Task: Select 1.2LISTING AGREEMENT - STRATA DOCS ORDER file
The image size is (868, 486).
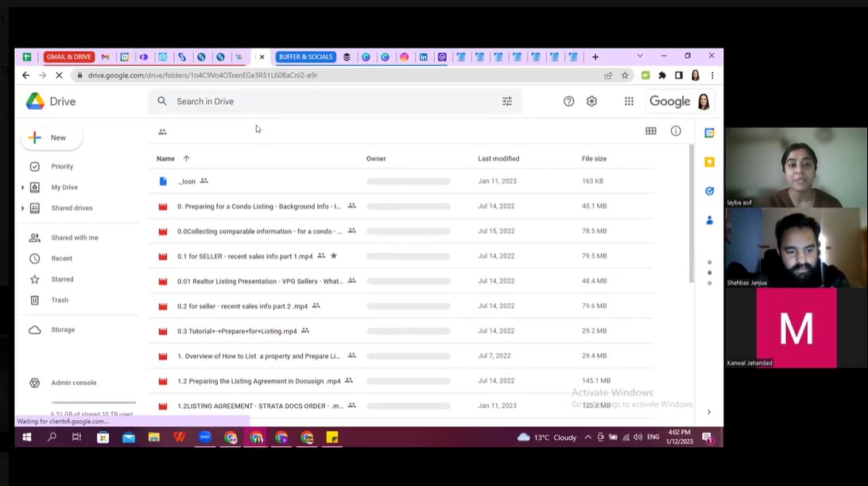Action: 401,406
